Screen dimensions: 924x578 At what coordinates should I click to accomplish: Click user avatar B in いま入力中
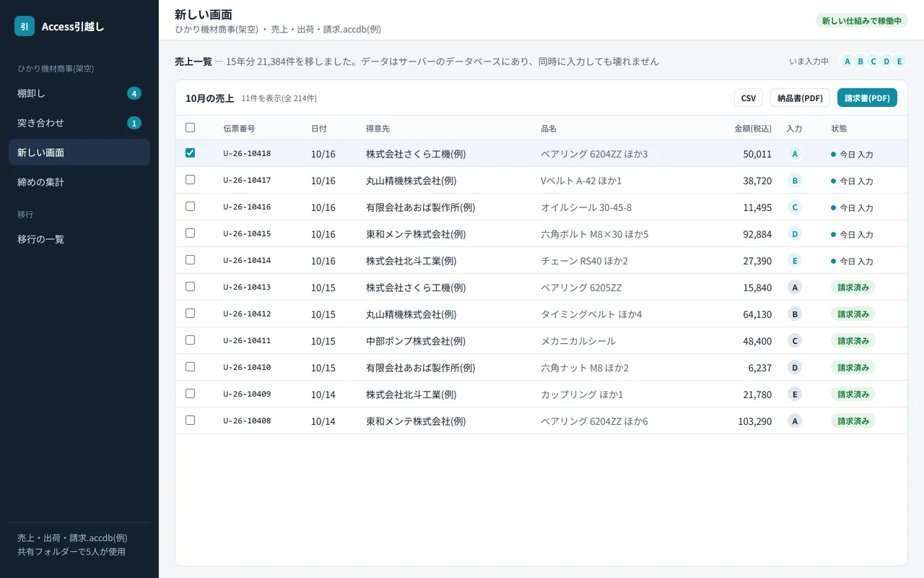860,61
